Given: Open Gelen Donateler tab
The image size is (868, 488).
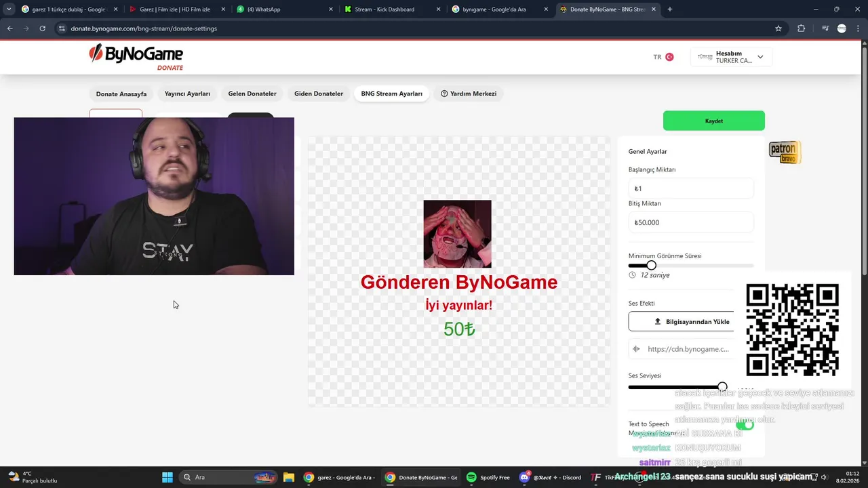Looking at the screenshot, I should click(x=252, y=94).
